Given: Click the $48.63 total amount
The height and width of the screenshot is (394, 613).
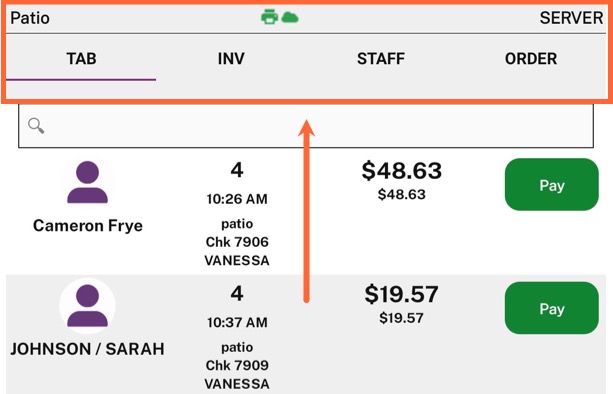Looking at the screenshot, I should [x=402, y=171].
